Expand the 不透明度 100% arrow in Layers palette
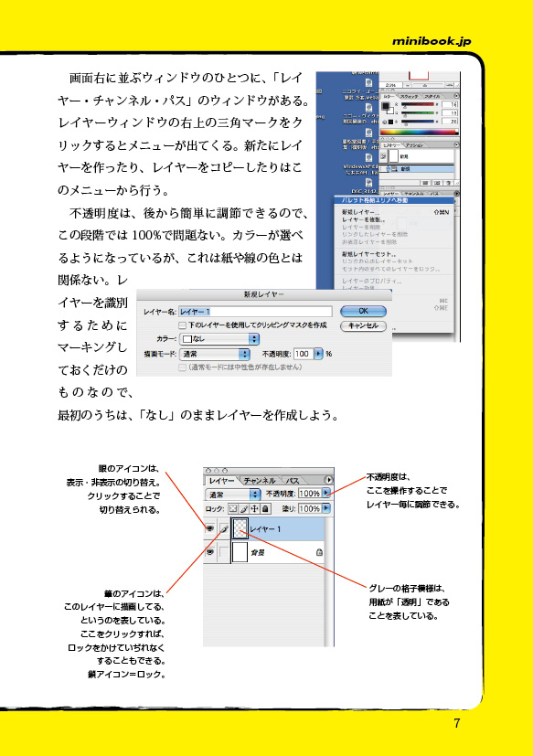The width and height of the screenshot is (533, 756). coord(326,494)
